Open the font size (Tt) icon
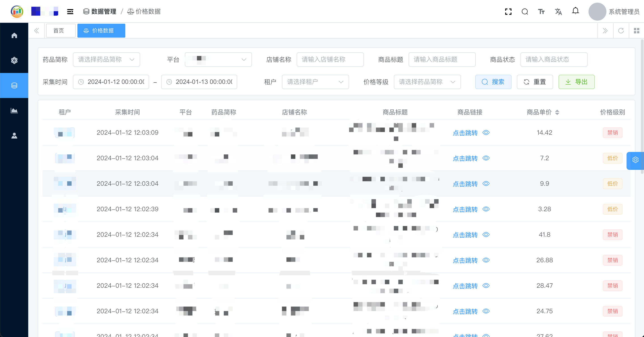 coord(541,11)
